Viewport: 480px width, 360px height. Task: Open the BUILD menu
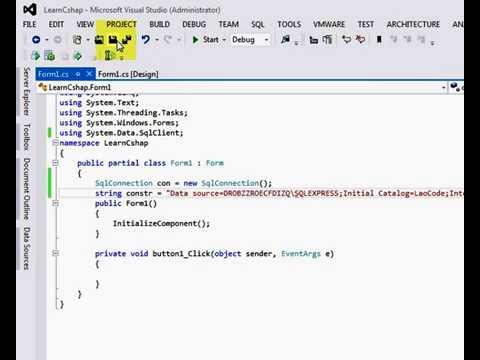(159, 24)
